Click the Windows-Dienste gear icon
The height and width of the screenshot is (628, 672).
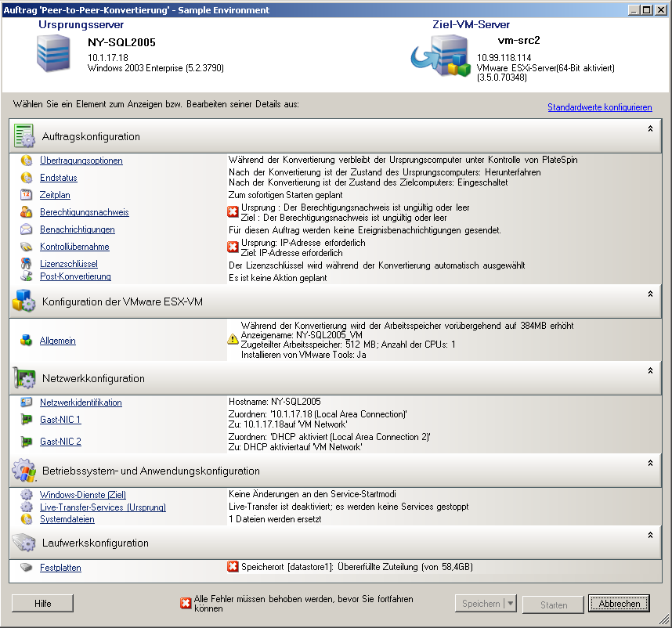tap(26, 495)
